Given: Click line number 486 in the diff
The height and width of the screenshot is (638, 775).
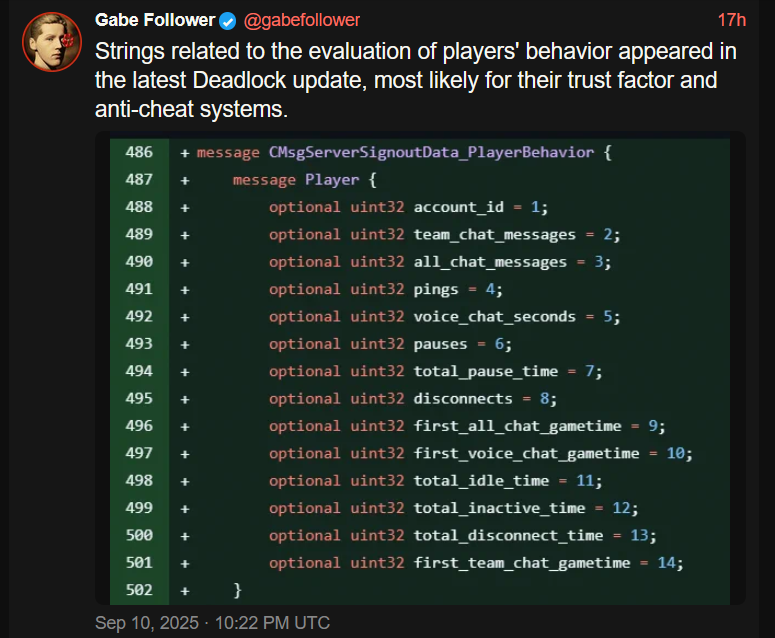Looking at the screenshot, I should 139,152.
